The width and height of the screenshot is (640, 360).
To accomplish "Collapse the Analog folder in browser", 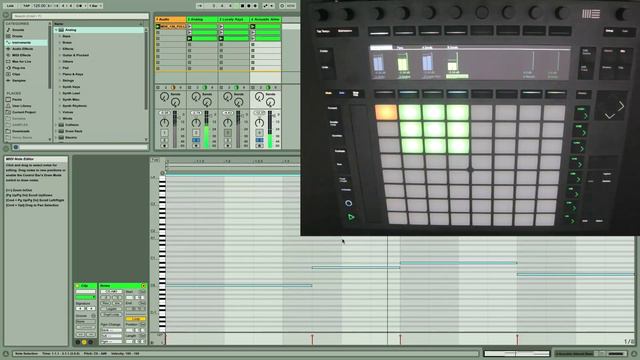I will pos(56,30).
